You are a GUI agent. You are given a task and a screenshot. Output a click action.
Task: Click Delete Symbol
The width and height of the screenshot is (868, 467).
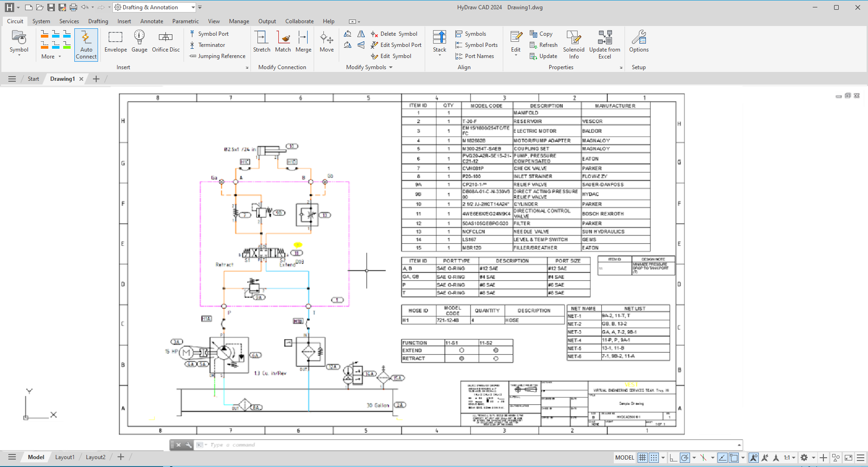click(394, 34)
